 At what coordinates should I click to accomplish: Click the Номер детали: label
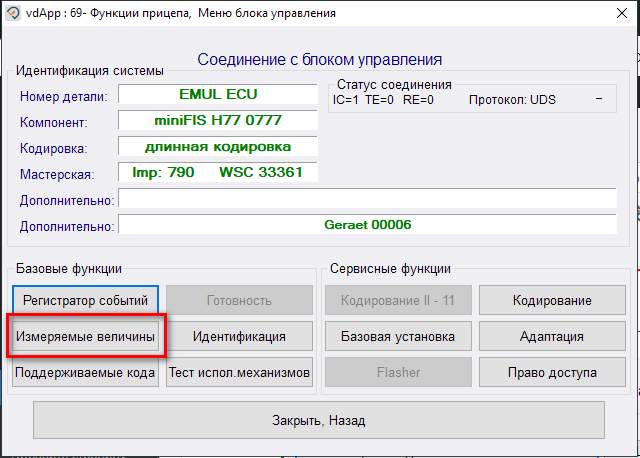(64, 97)
